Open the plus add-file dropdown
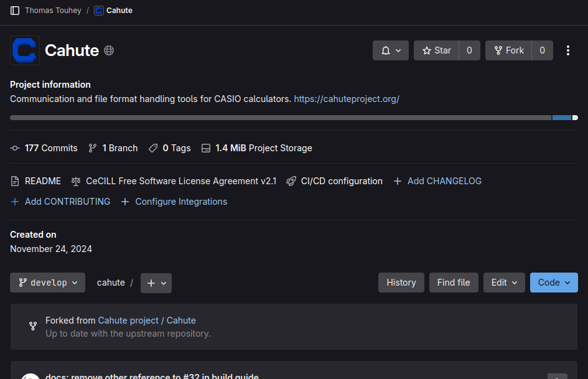Viewport: 588px width, 379px height. [156, 283]
